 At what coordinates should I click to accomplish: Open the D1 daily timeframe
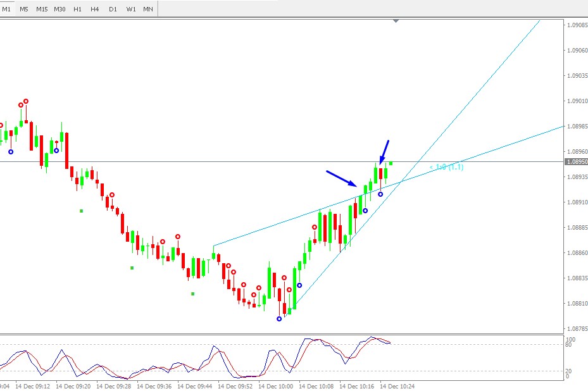coord(113,9)
